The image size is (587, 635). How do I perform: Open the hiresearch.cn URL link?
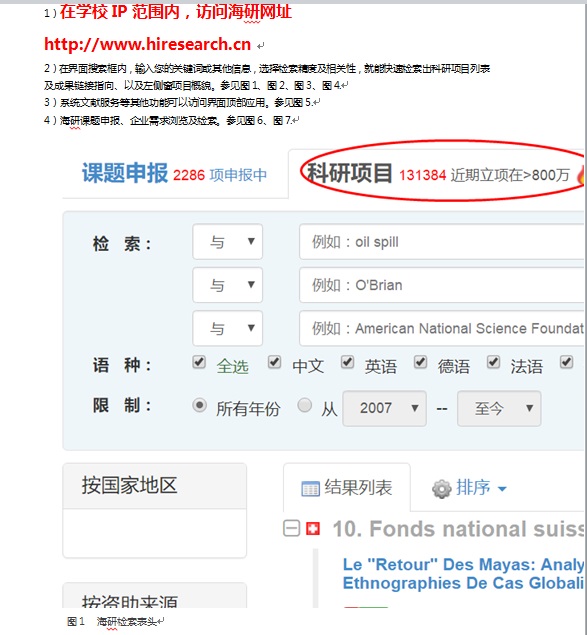click(x=147, y=44)
